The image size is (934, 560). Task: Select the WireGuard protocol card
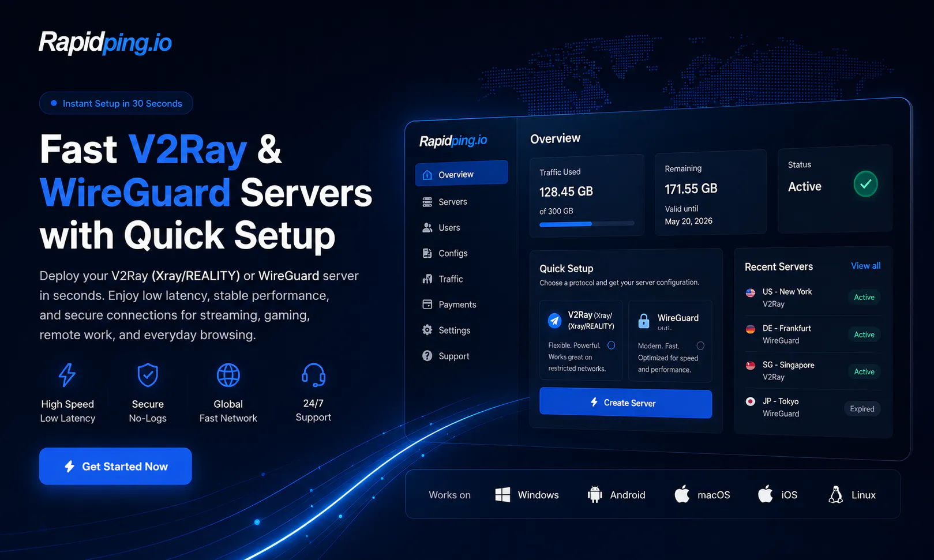click(670, 341)
